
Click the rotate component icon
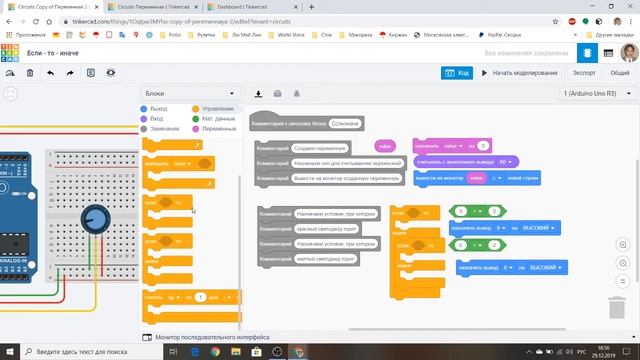10,73
